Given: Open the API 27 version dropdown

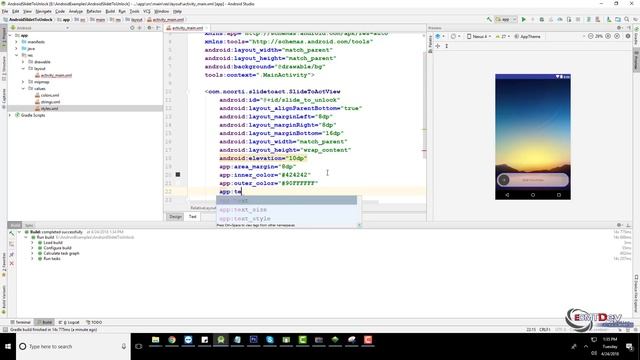Looking at the screenshot, I should pyautogui.click(x=502, y=36).
